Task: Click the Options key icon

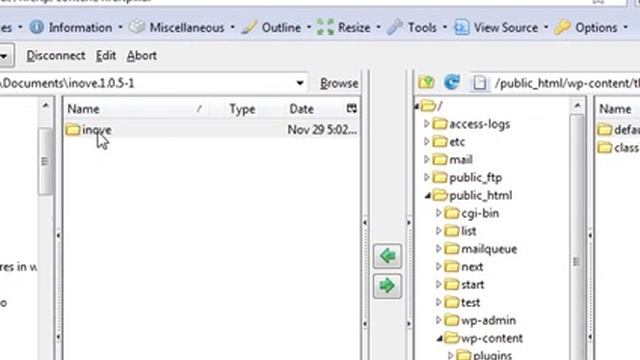Action: (x=562, y=27)
